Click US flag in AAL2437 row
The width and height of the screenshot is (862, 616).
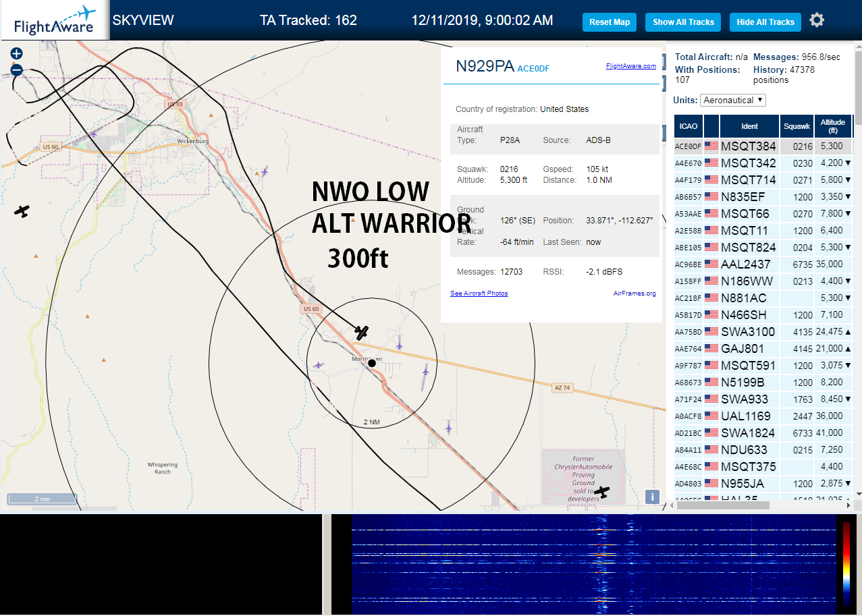pyautogui.click(x=711, y=264)
